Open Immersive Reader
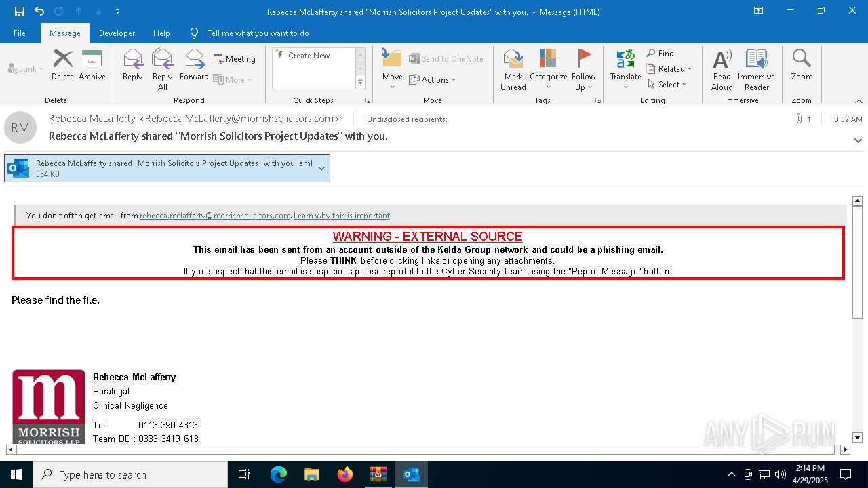The width and height of the screenshot is (868, 488). (756, 69)
